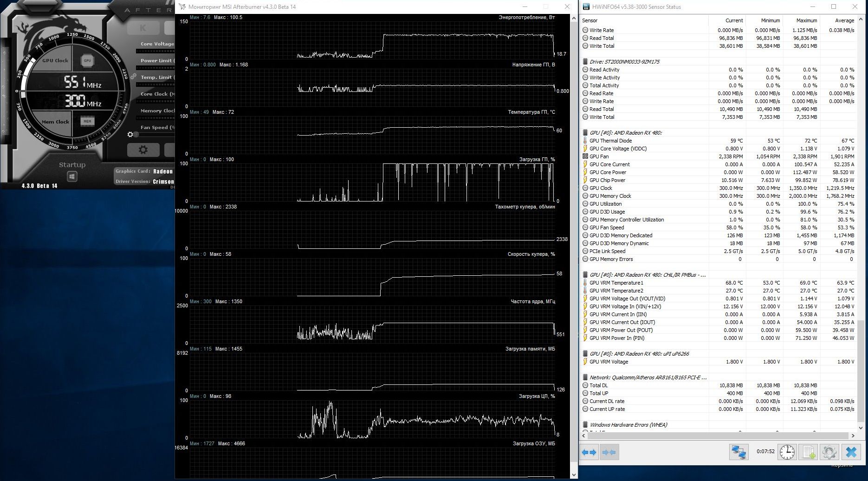Sort by the Sensor column header
The image size is (868, 481).
(644, 20)
